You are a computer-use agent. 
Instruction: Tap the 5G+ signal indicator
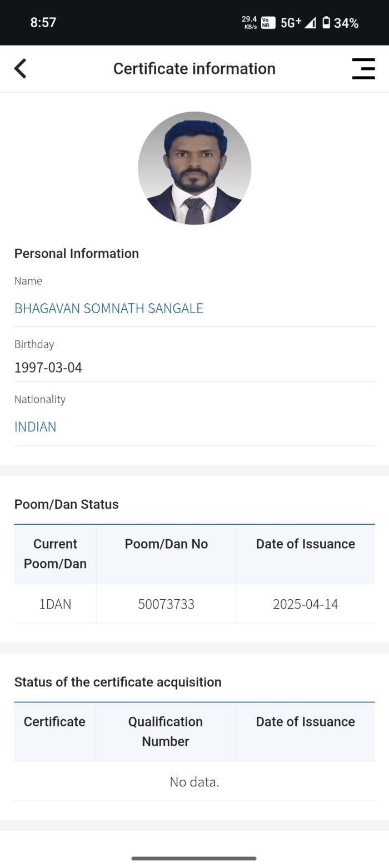pos(291,23)
